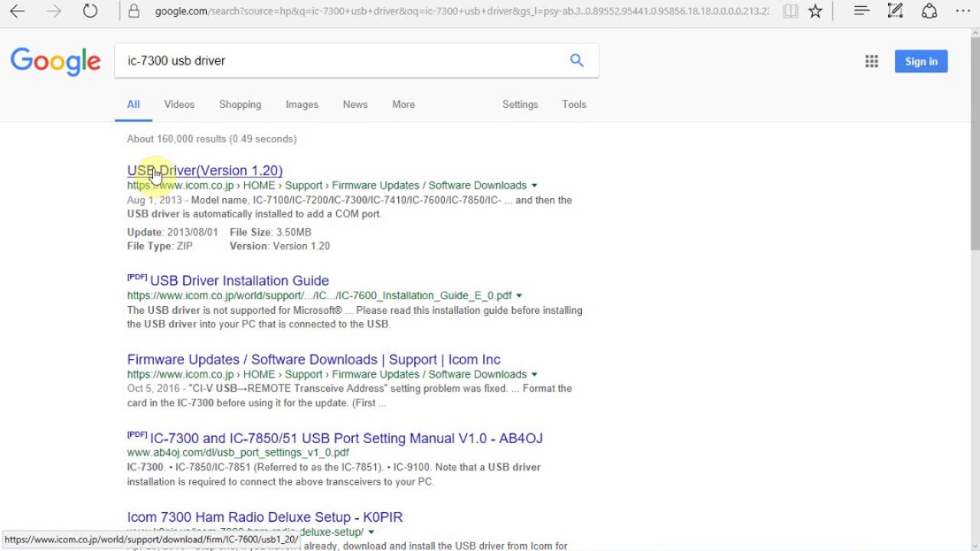Click the browser Forward arrow
The height and width of the screenshot is (551, 980).
pos(54,11)
